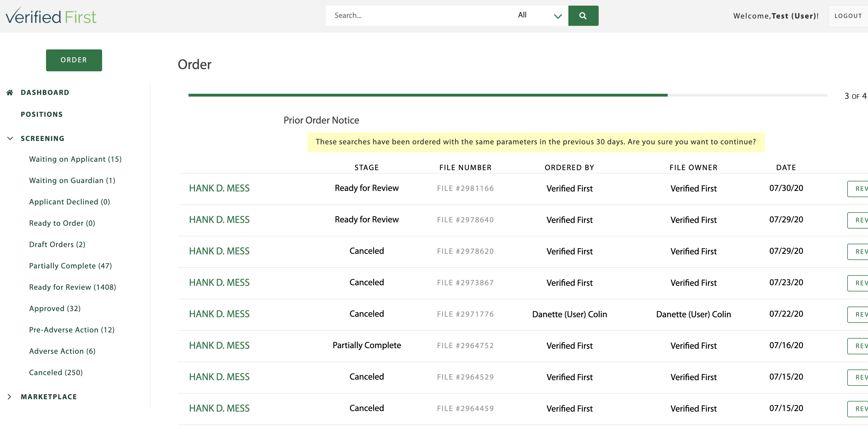
Task: Expand the Marketplace section chevron
Action: tap(10, 397)
